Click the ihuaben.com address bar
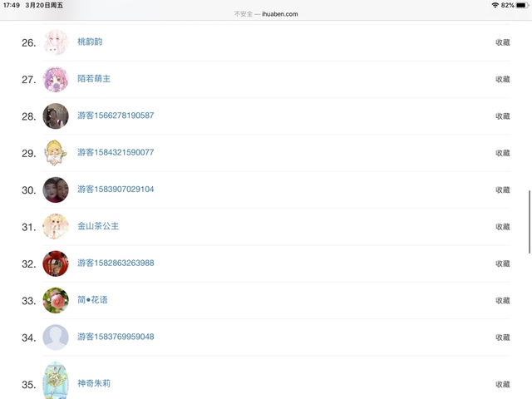The width and height of the screenshot is (532, 399). point(266,14)
